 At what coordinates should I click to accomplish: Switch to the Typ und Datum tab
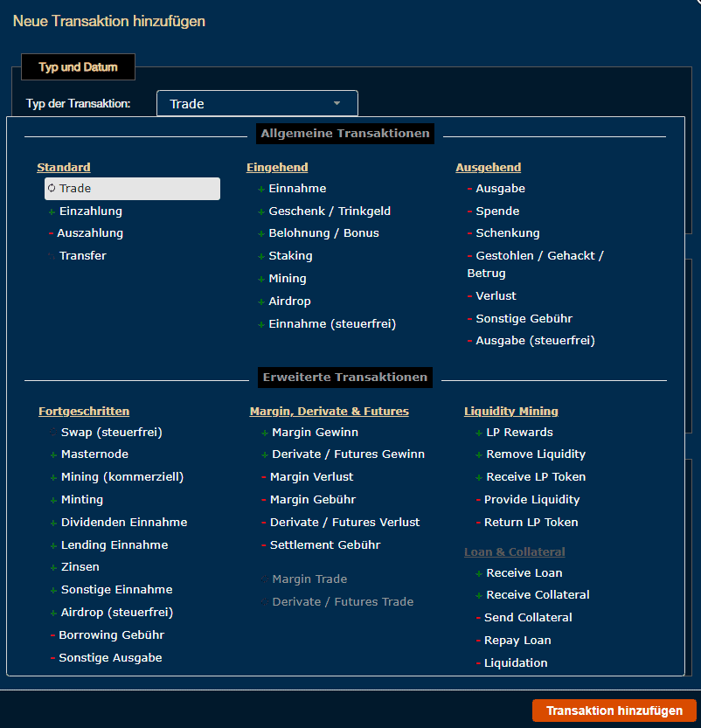[77, 66]
